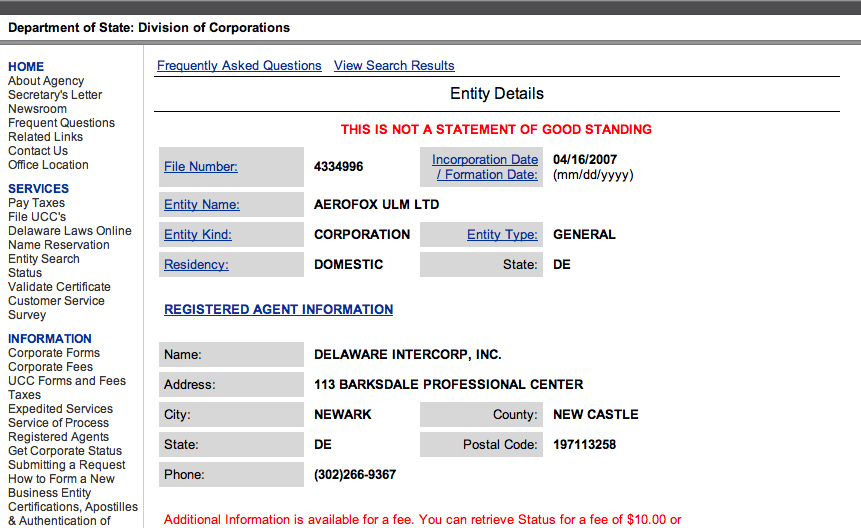This screenshot has width=861, height=528.
Task: Click View Search Results link
Action: point(394,66)
